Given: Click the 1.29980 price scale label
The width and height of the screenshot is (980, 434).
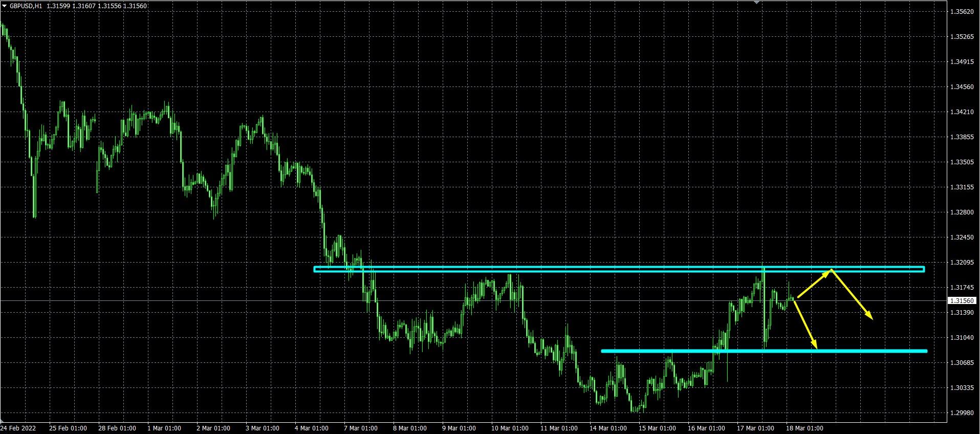Looking at the screenshot, I should pyautogui.click(x=962, y=413).
